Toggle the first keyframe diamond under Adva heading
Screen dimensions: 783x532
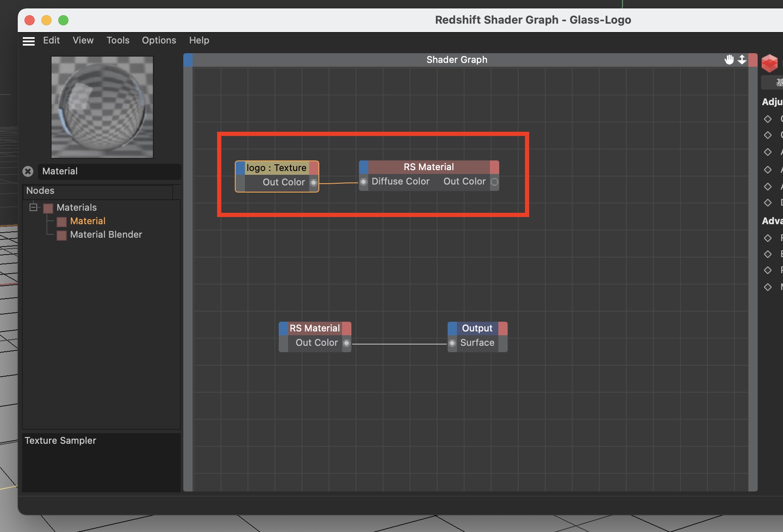(x=768, y=238)
